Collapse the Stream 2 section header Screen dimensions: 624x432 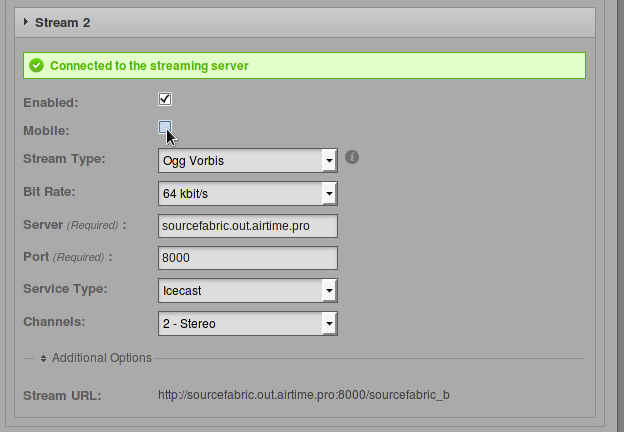[305, 23]
